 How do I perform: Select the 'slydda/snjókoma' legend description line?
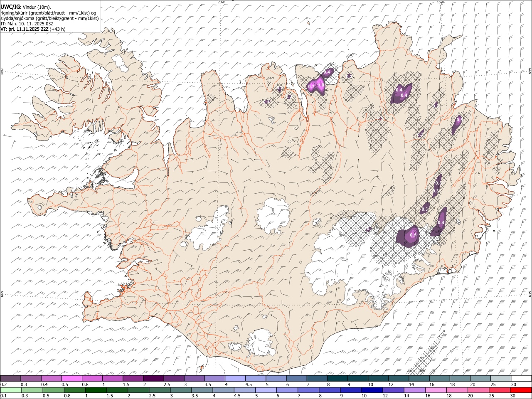click(x=49, y=18)
